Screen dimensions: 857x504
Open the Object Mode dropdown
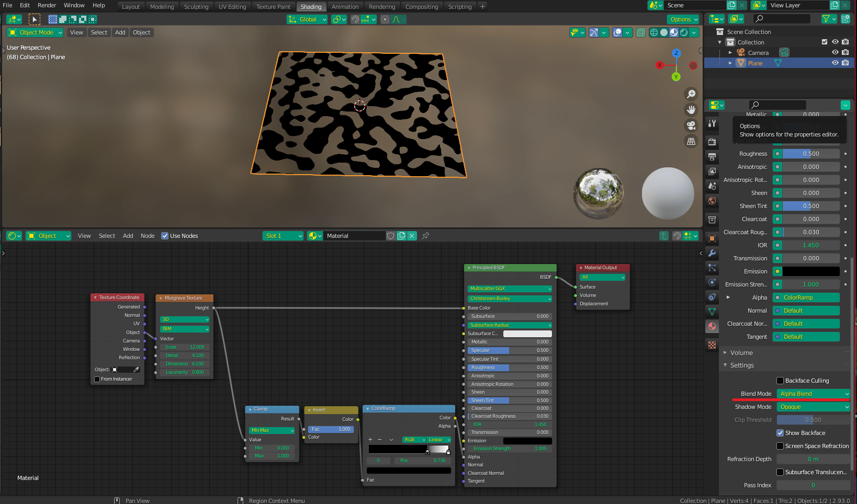(35, 32)
